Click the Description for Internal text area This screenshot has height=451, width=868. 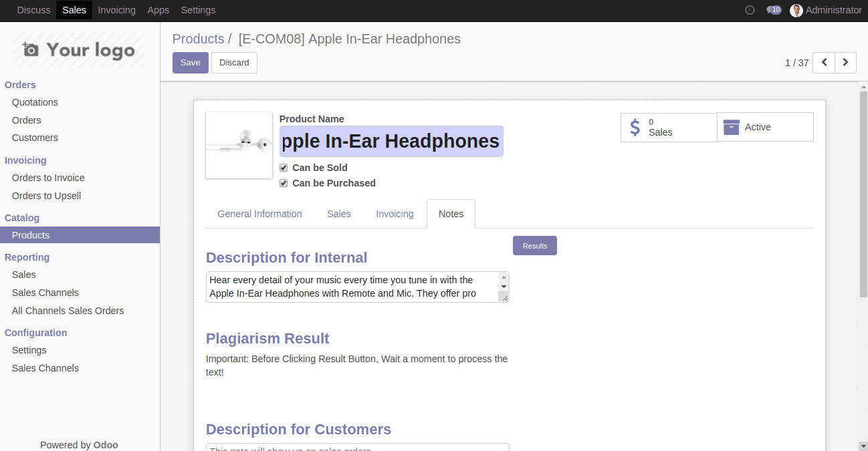coord(357,287)
